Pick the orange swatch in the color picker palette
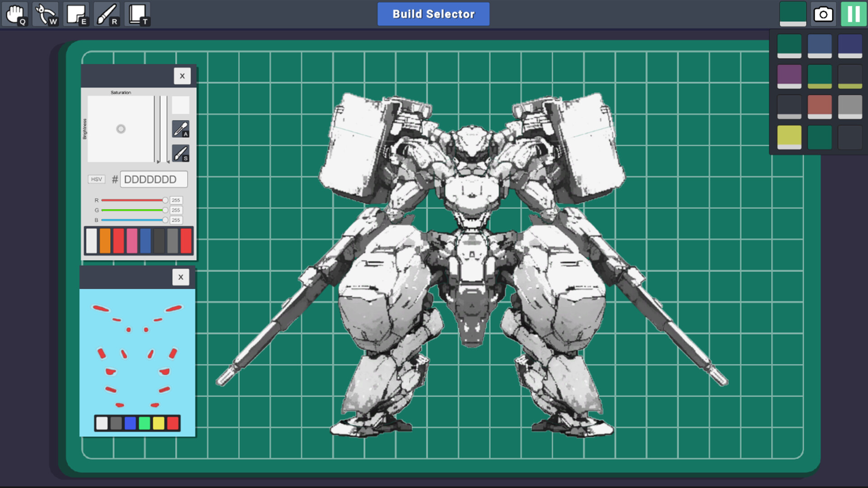 point(105,240)
